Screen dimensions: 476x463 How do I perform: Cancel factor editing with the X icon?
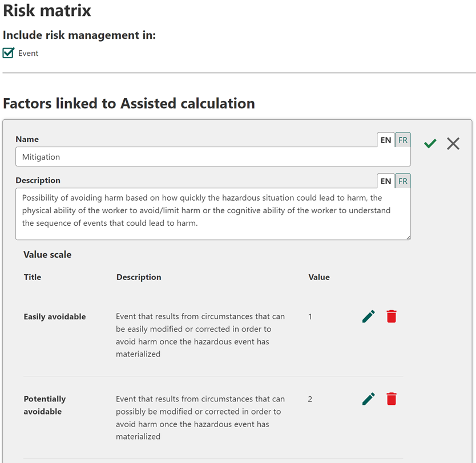tap(453, 144)
